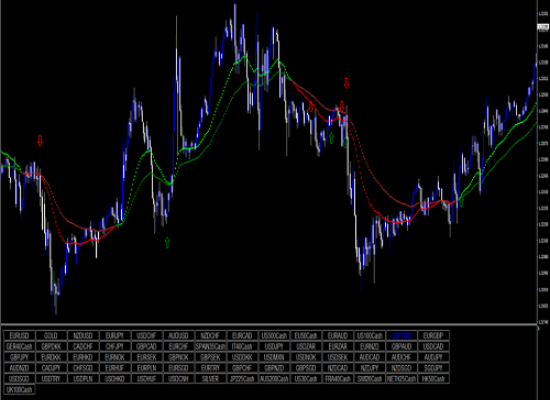The height and width of the screenshot is (400, 550).
Task: Pick the HK50Cash index button
Action: coord(434,379)
